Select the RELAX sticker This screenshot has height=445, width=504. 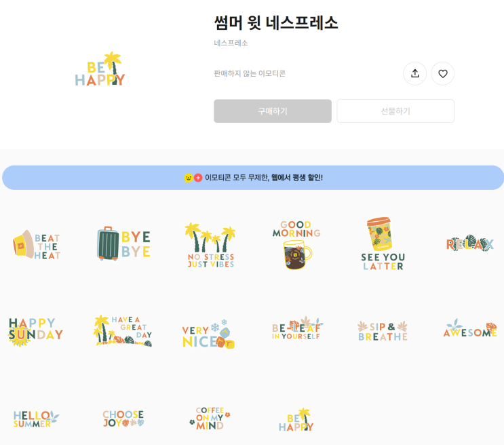tap(469, 244)
